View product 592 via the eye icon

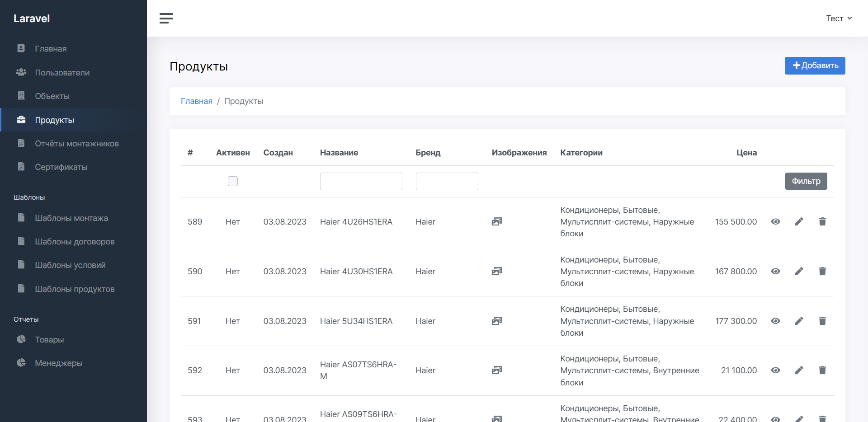(775, 370)
